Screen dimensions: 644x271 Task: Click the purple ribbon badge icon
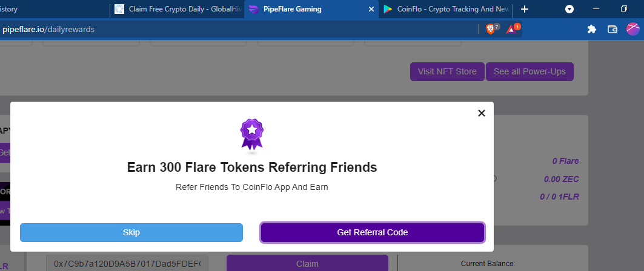[251, 134]
